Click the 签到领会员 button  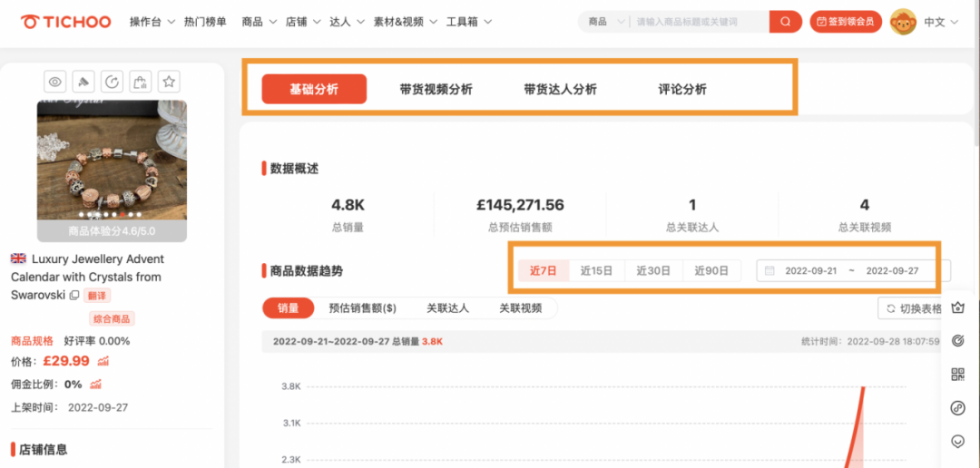846,22
